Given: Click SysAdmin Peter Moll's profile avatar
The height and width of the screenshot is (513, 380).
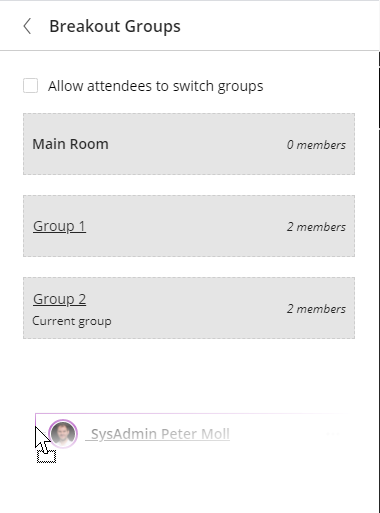Looking at the screenshot, I should [x=63, y=434].
